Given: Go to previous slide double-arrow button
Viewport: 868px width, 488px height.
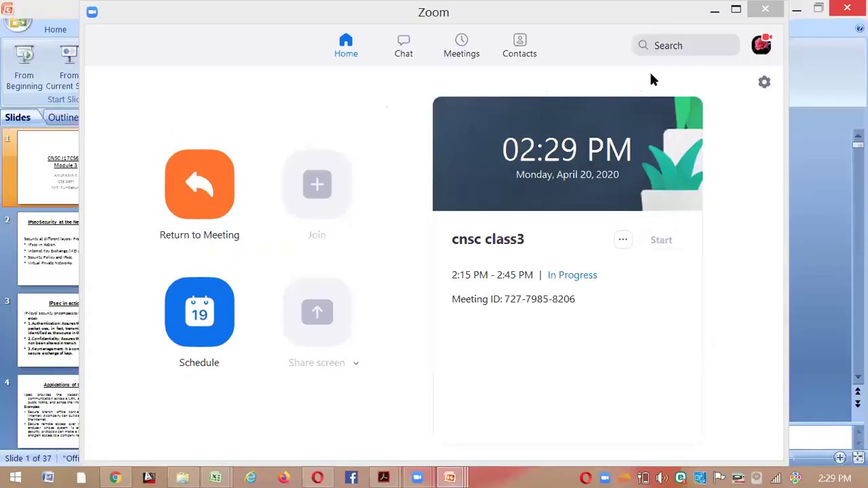Looking at the screenshot, I should [858, 392].
